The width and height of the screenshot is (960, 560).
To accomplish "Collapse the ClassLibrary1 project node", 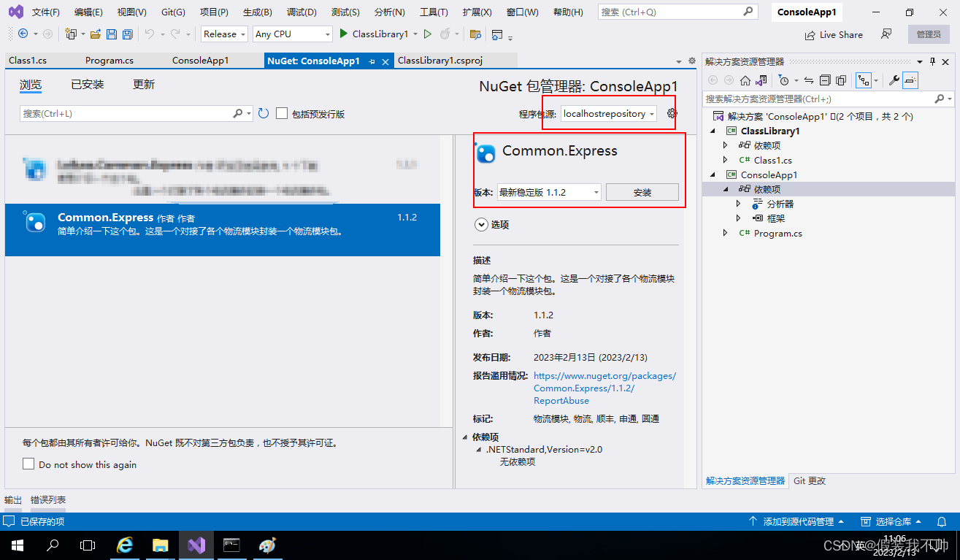I will 713,131.
